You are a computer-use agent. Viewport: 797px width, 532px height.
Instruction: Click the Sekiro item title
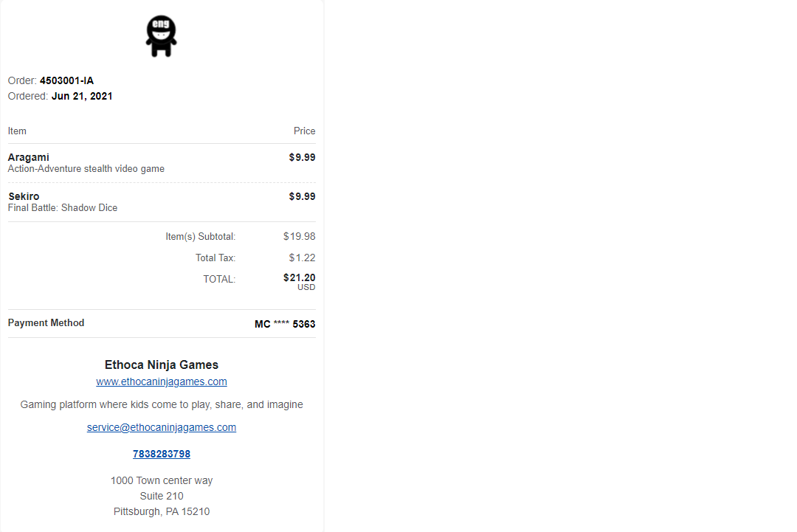coord(24,196)
